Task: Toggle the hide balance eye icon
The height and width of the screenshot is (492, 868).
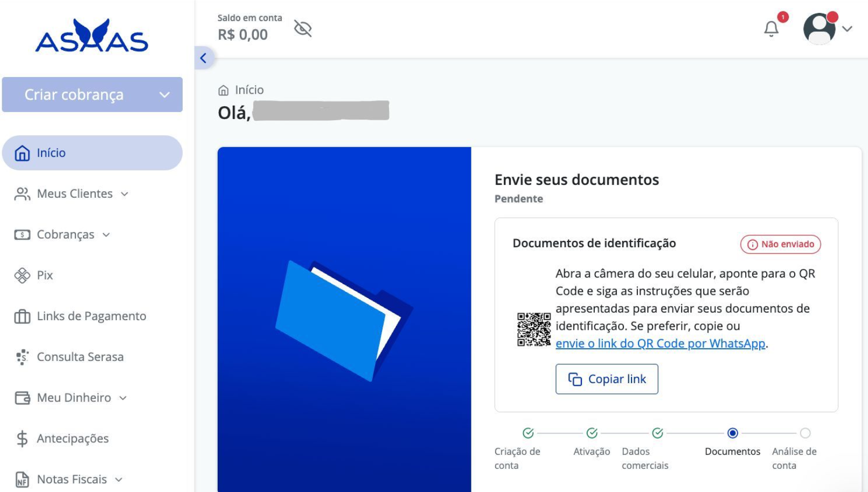Action: (x=303, y=28)
